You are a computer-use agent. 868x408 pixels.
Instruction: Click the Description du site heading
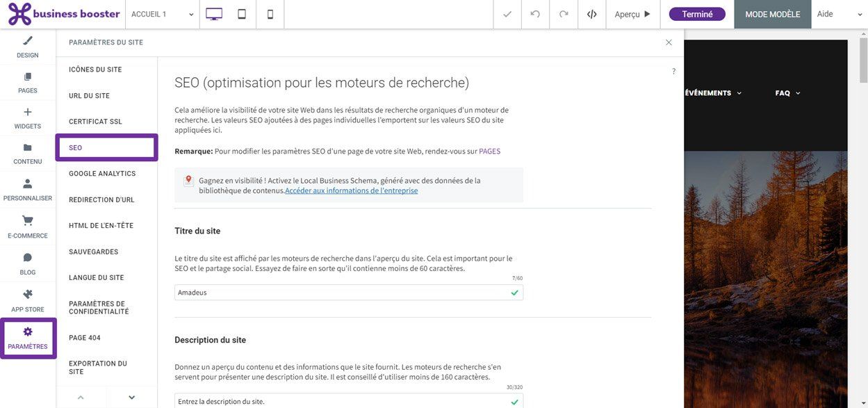pos(211,340)
